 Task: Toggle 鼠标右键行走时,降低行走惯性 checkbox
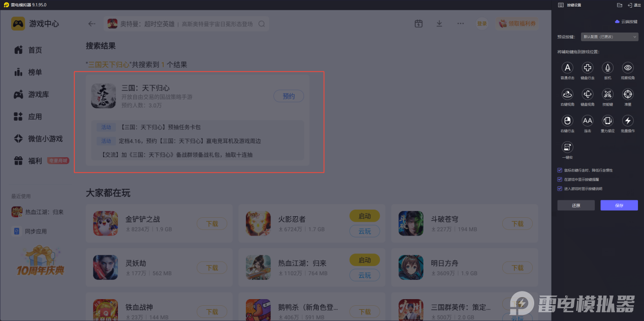click(x=560, y=170)
